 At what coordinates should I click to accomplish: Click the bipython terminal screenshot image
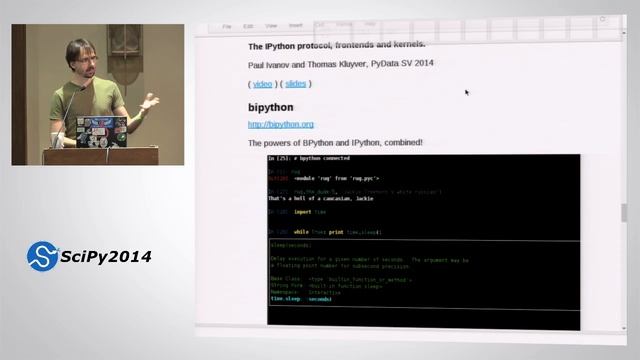(424, 242)
